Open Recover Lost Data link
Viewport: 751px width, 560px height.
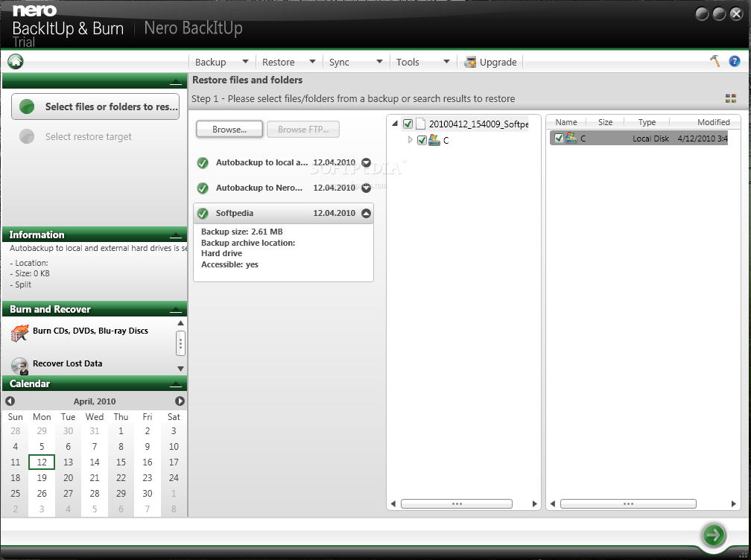coord(68,363)
